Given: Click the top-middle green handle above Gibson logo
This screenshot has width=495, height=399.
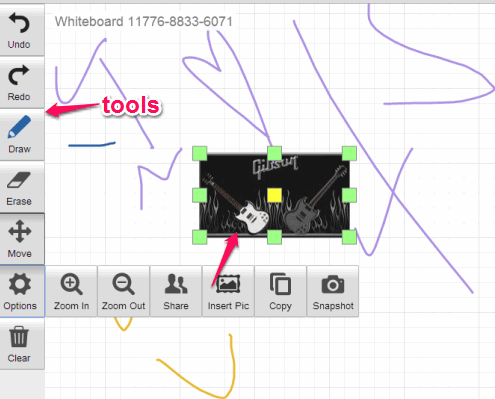Looking at the screenshot, I should 274,153.
